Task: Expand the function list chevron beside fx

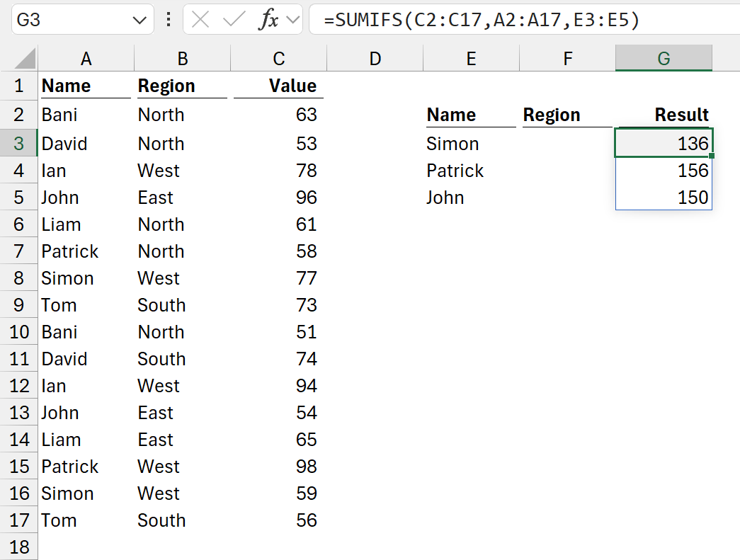Action: [292, 21]
